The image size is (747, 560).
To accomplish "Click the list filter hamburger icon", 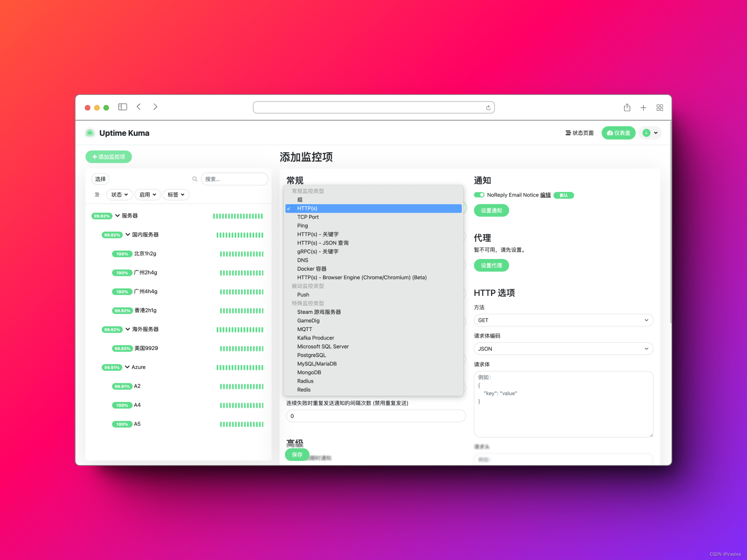I will click(97, 195).
